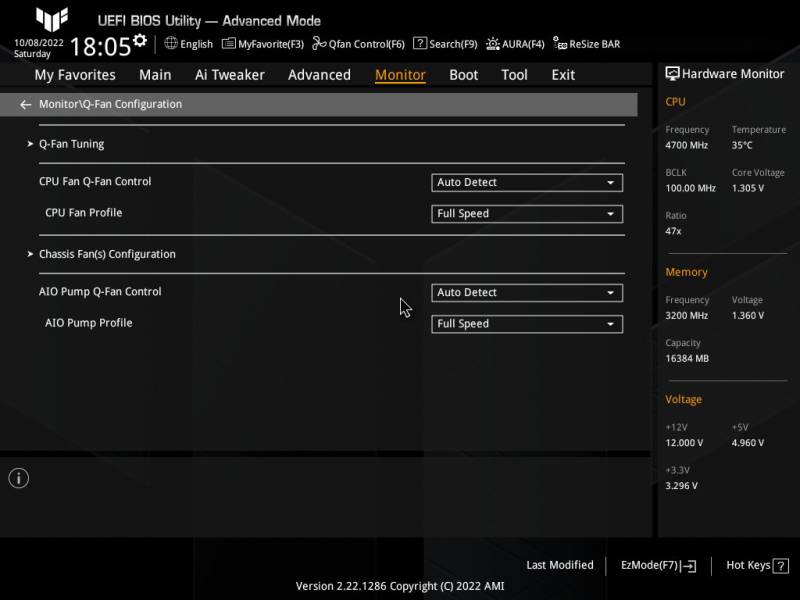Image resolution: width=800 pixels, height=600 pixels.
Task: Open Qfan Control(F6) fan icon
Action: (x=319, y=43)
